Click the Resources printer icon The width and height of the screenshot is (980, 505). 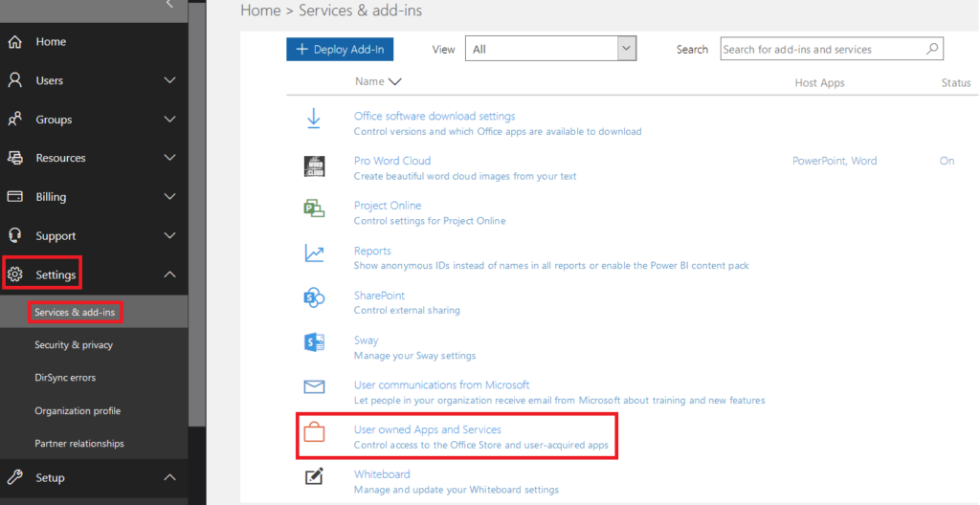[15, 158]
